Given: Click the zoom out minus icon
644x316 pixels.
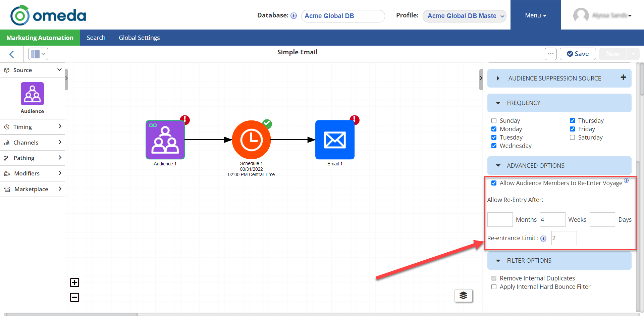Looking at the screenshot, I should [74, 298].
